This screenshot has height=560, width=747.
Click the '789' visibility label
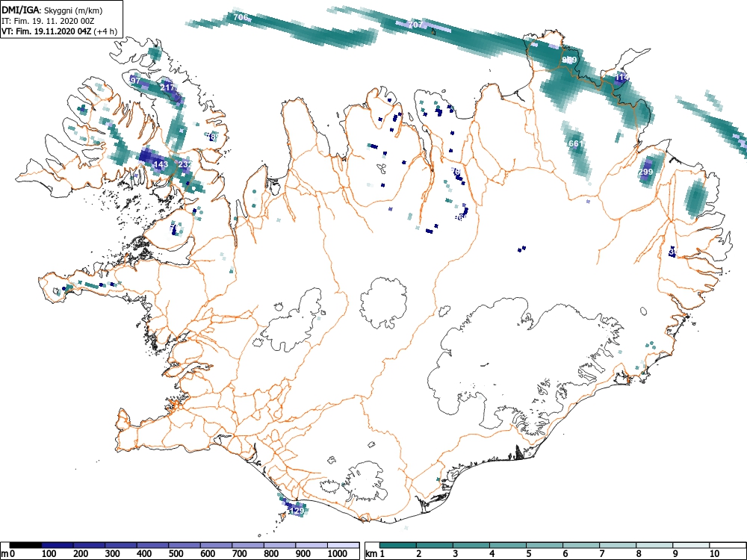pyautogui.click(x=213, y=137)
